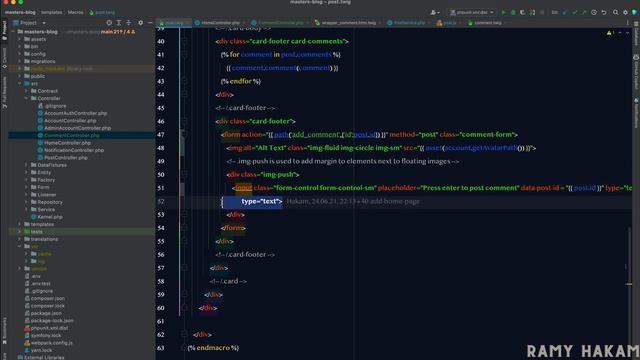
Task: Start debugging with the green bug icon
Action: click(x=513, y=13)
